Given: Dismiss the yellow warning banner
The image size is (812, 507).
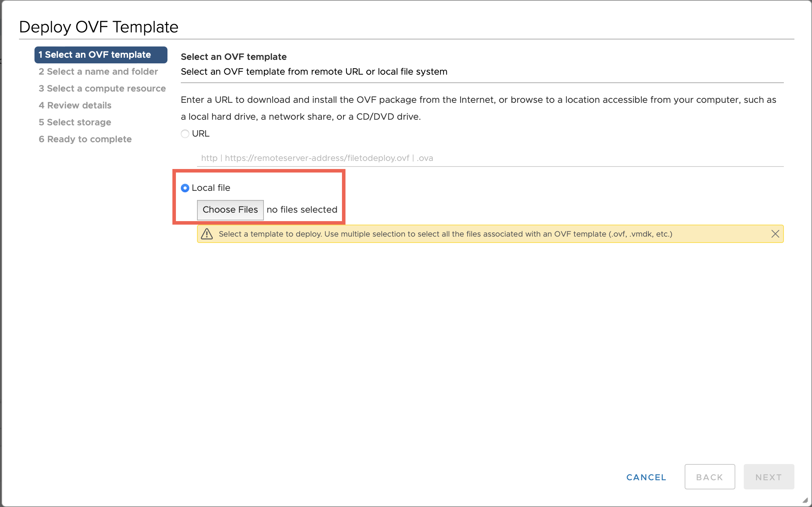Looking at the screenshot, I should point(775,234).
